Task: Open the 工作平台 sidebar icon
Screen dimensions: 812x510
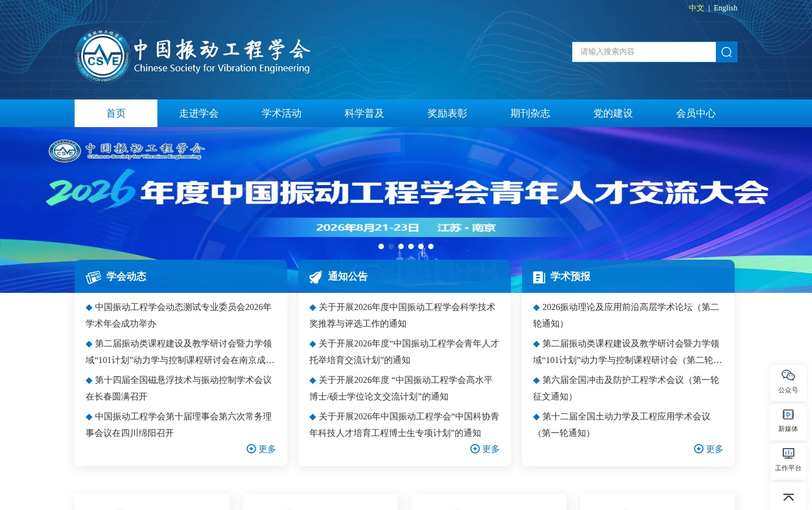Action: click(x=788, y=453)
